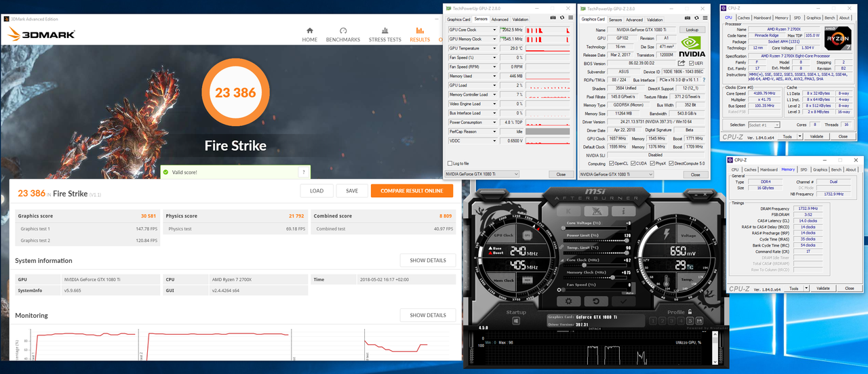Viewport: 868px width, 374px height.
Task: Select Afterburner profile slot 5
Action: tap(690, 321)
